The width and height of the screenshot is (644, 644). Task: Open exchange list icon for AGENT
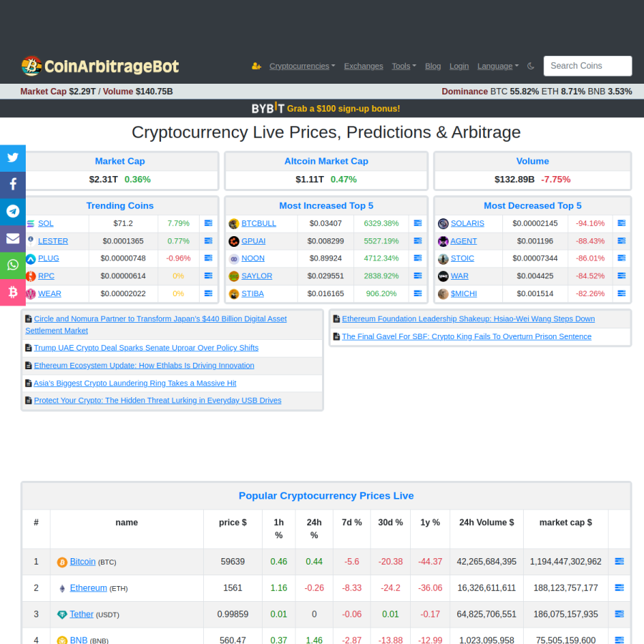click(x=621, y=240)
